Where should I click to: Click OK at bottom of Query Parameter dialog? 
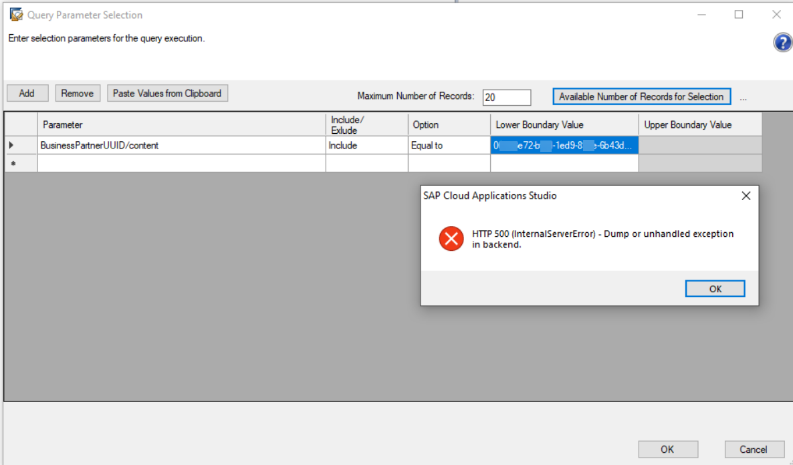tap(668, 449)
